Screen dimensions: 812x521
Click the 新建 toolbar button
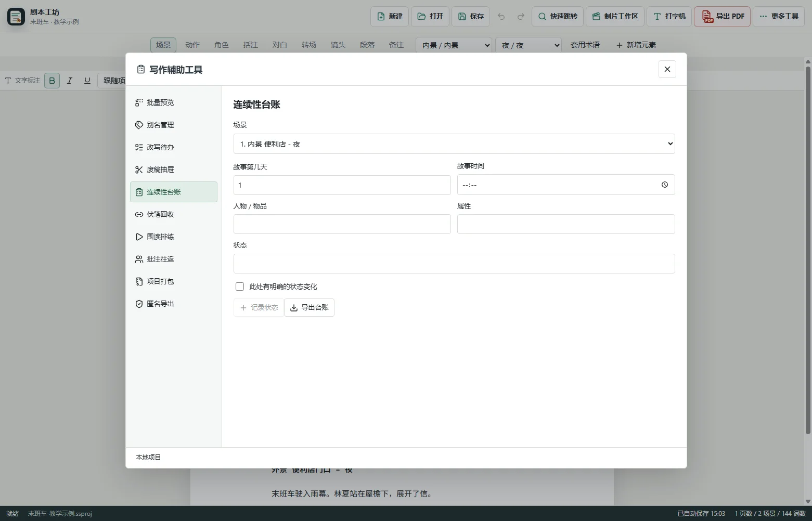tap(390, 17)
